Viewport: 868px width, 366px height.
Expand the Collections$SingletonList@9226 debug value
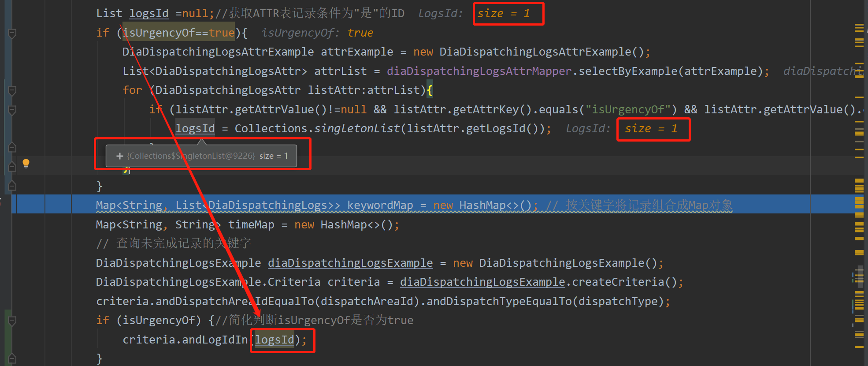point(119,156)
